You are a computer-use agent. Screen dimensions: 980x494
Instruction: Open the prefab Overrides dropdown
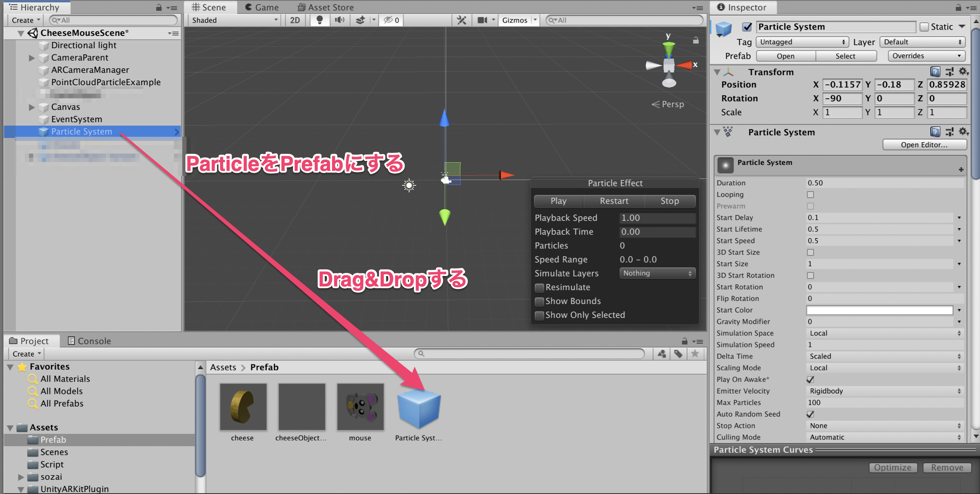tap(927, 56)
